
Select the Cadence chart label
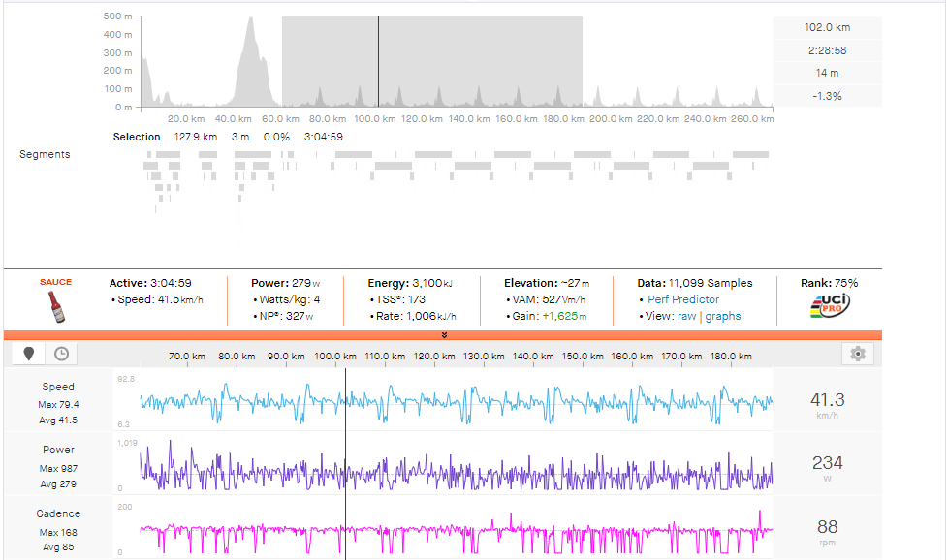click(x=58, y=513)
